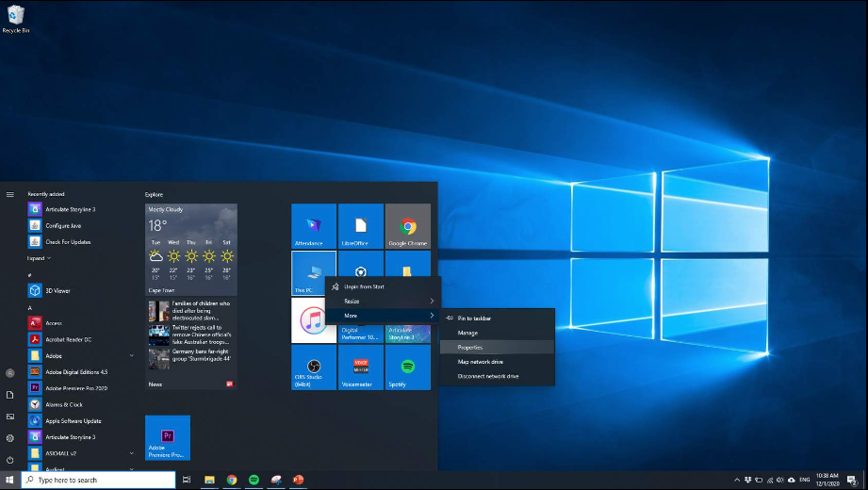Select Unpin from Start
868x490 pixels.
click(x=364, y=286)
